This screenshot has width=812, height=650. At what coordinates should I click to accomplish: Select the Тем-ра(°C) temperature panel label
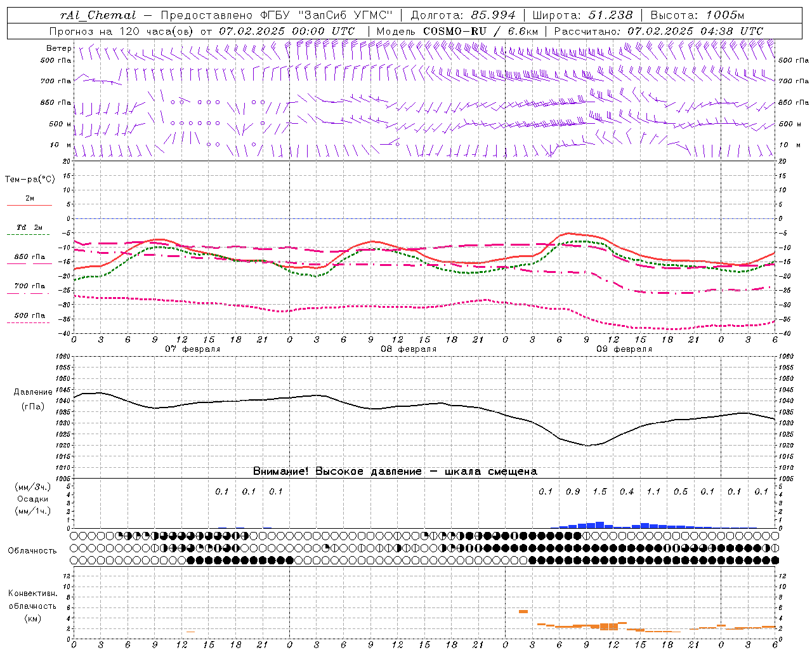[30, 180]
